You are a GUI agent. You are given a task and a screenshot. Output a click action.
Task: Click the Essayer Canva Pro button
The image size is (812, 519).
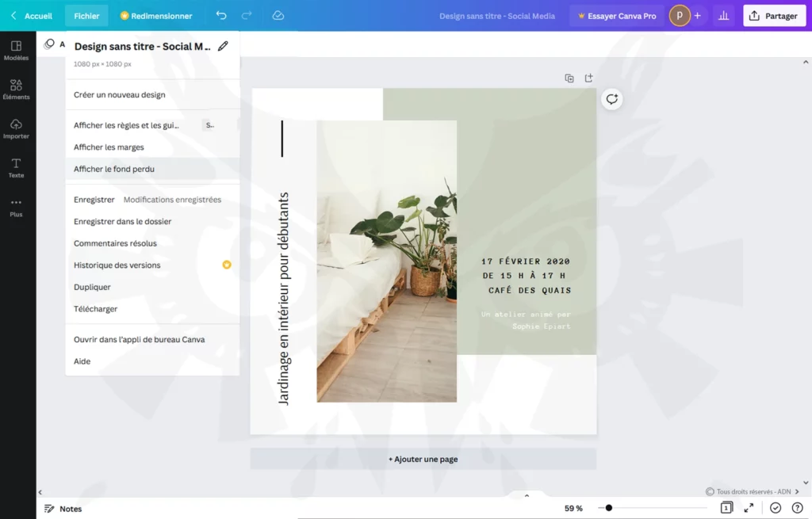click(x=617, y=16)
